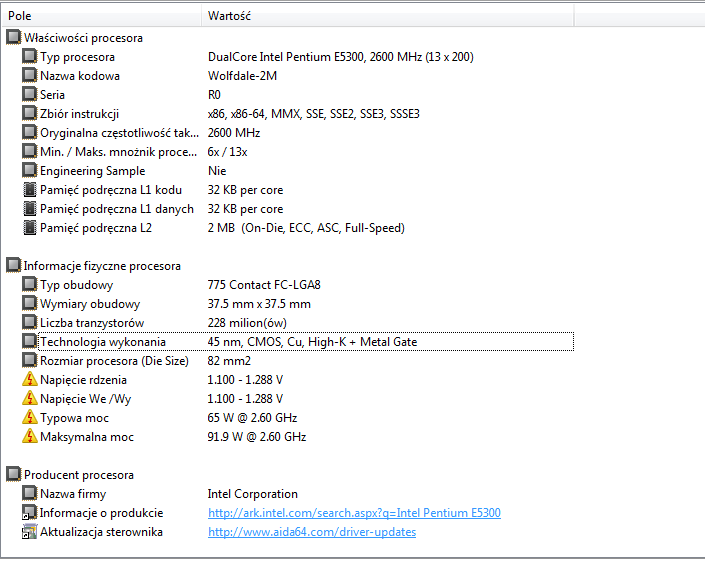
Task: Click the icon for Rozmiar procesora (Die Size)
Action: pos(30,361)
